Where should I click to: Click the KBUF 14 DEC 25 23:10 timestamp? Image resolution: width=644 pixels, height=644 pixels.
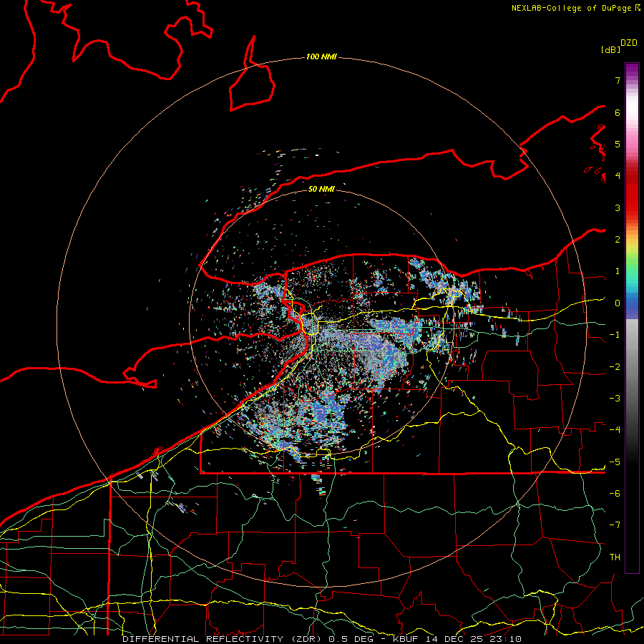[457, 639]
